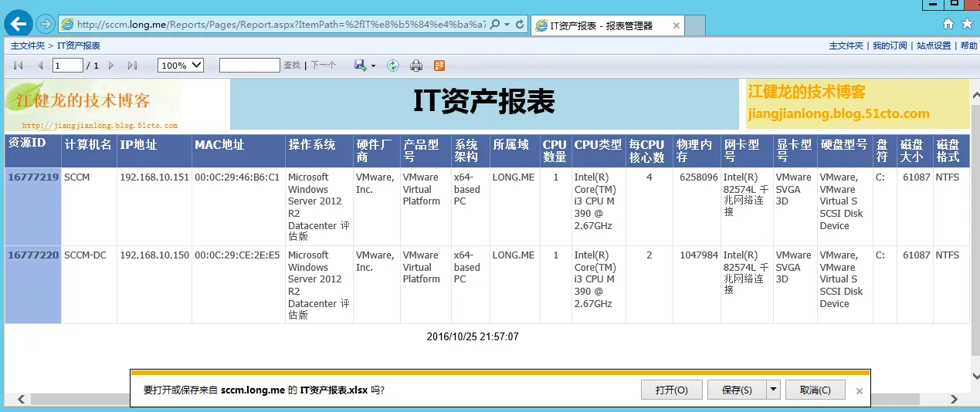Click the 江健龙的技术博客 logo image
Viewport: 980px width, 412px height.
[x=93, y=104]
